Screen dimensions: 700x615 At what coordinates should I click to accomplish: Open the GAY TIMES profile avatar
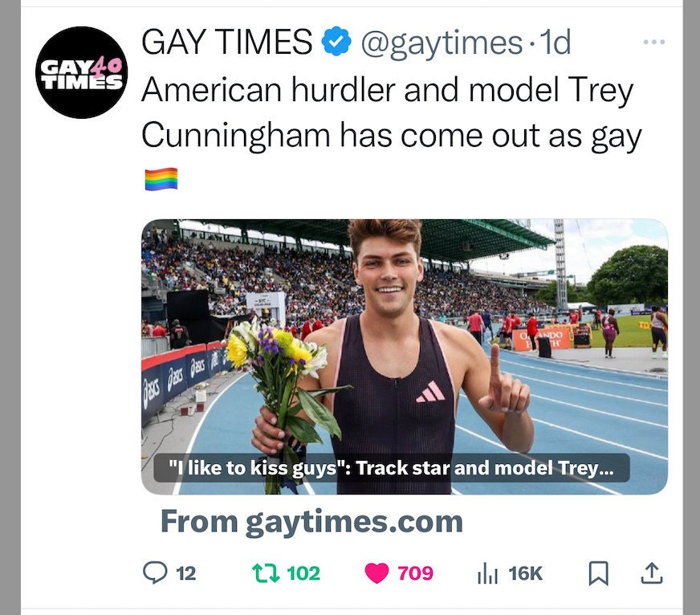click(x=81, y=72)
